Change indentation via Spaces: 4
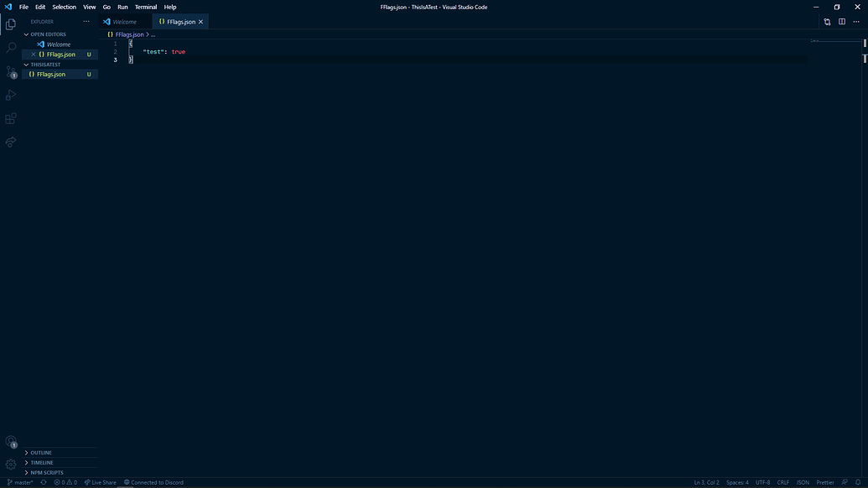868x488 pixels. click(737, 482)
